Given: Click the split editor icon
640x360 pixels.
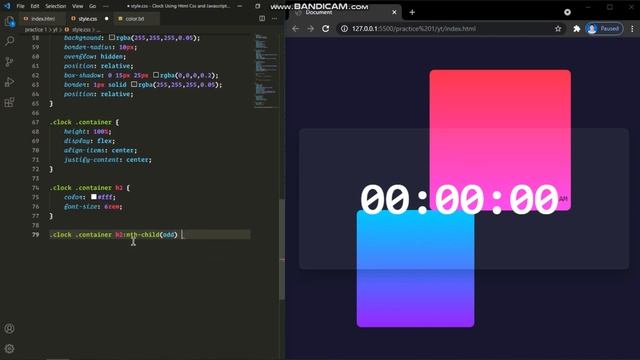Looking at the screenshot, I should point(262,18).
